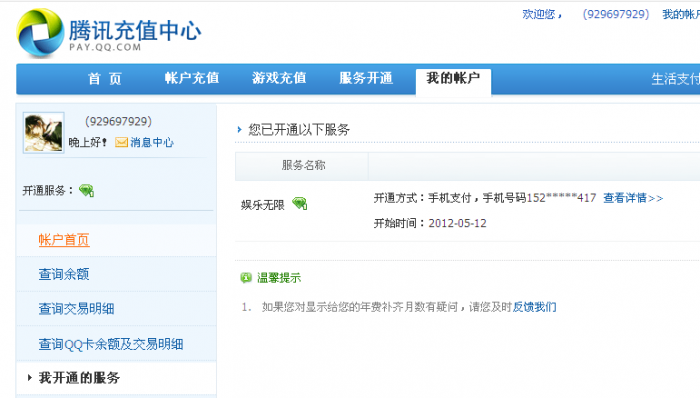Open the 生活支付 tab
The height and width of the screenshot is (398, 700).
point(675,79)
